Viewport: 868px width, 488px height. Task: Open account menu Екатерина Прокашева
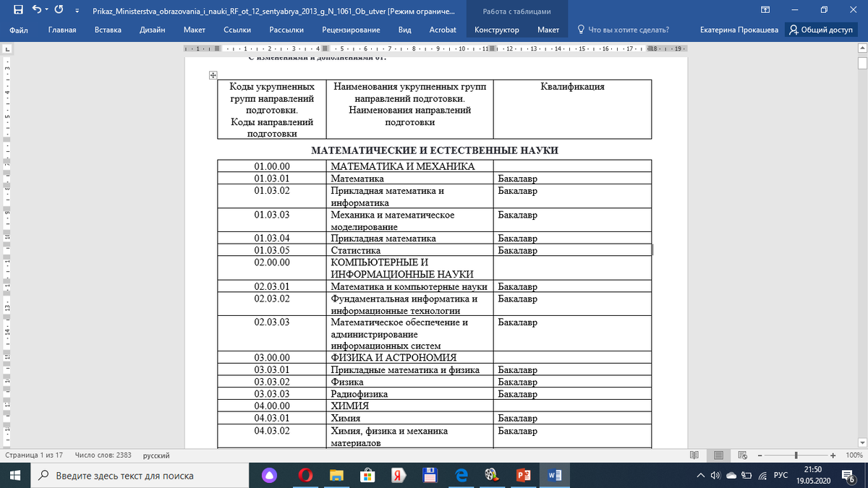click(739, 30)
